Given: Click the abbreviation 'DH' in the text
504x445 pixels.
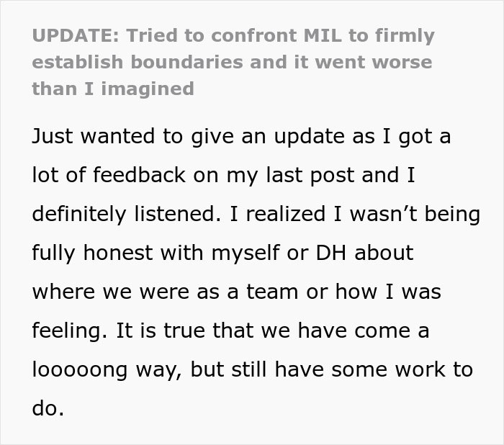Looking at the screenshot, I should [331, 253].
